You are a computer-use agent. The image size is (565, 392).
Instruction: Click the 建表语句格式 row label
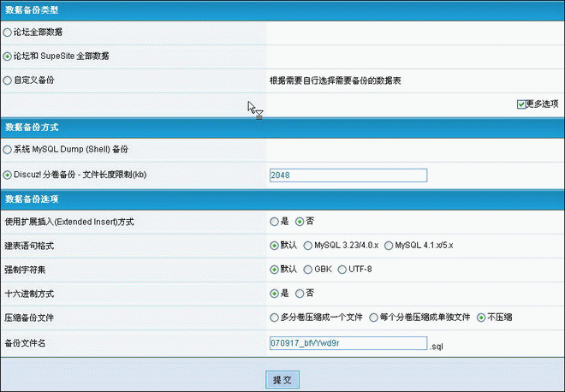[x=29, y=246]
